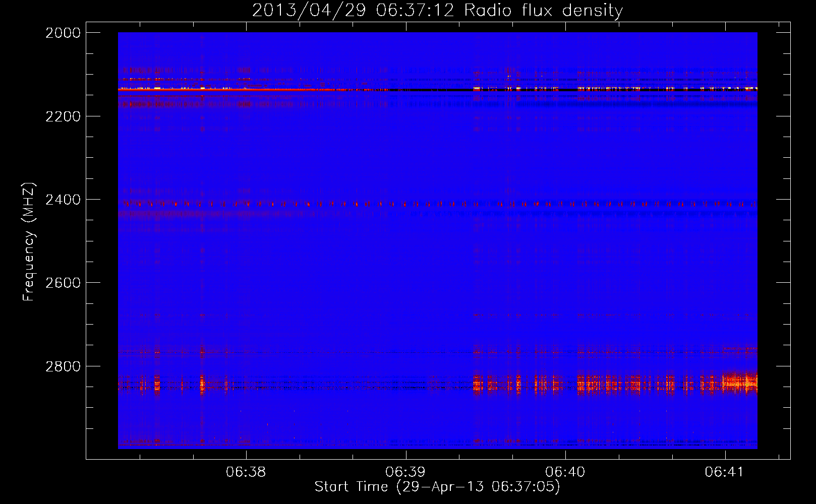Click the 2600 frequency axis label
Image resolution: width=816 pixels, height=504 pixels.
coord(63,283)
